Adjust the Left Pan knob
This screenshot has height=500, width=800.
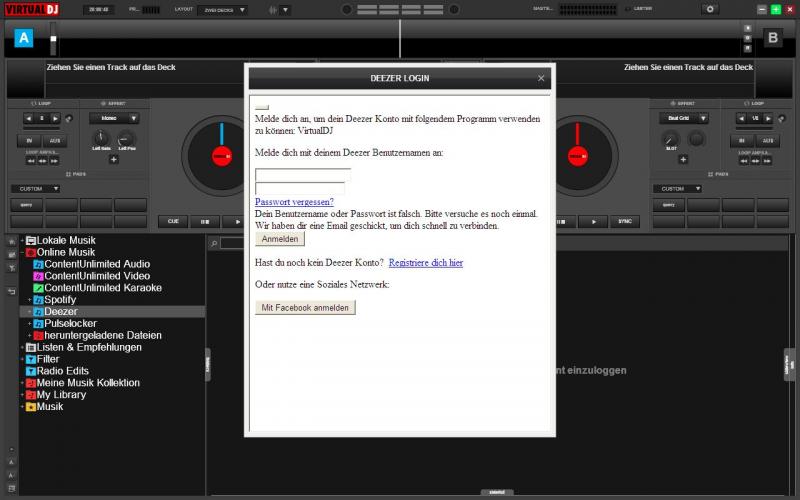(x=126, y=138)
